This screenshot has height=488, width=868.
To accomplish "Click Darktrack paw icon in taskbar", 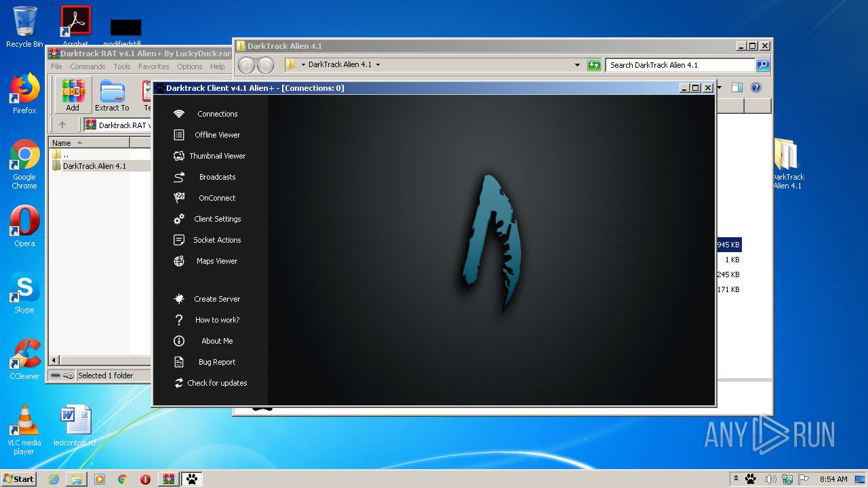I will point(192,479).
